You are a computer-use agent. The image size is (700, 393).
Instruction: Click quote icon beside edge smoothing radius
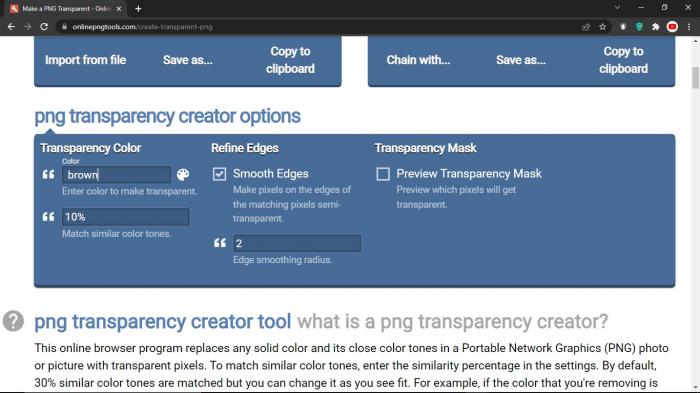pos(220,243)
